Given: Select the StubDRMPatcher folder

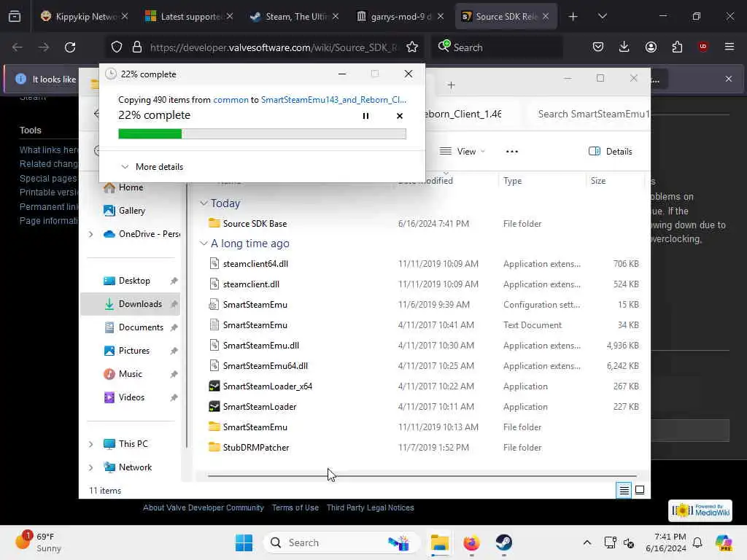Looking at the screenshot, I should [256, 448].
